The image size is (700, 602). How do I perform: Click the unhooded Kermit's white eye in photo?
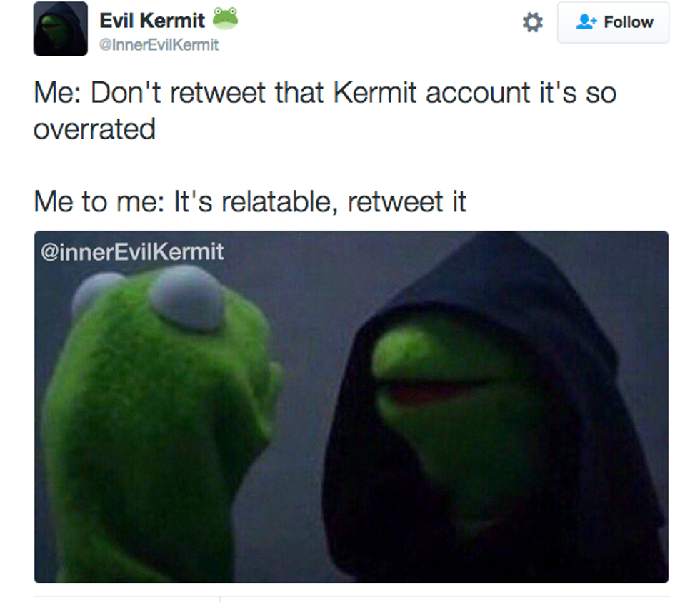click(x=186, y=298)
